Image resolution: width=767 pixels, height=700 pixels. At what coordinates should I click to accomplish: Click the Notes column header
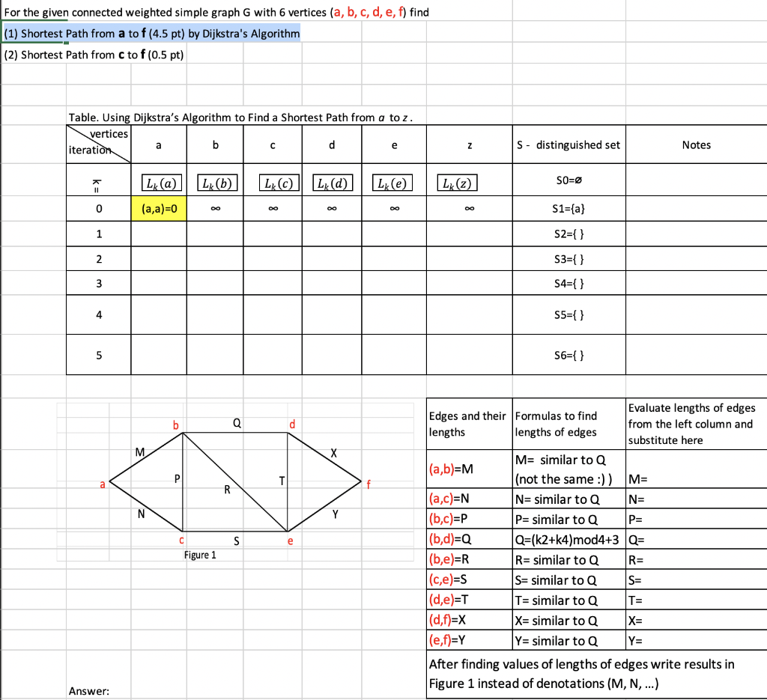pos(695,144)
